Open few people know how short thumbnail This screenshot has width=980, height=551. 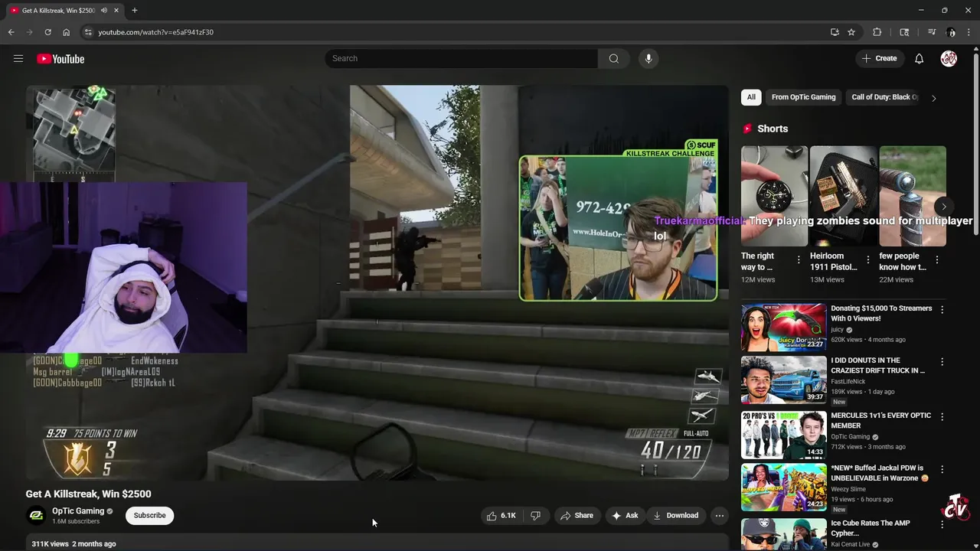(913, 196)
